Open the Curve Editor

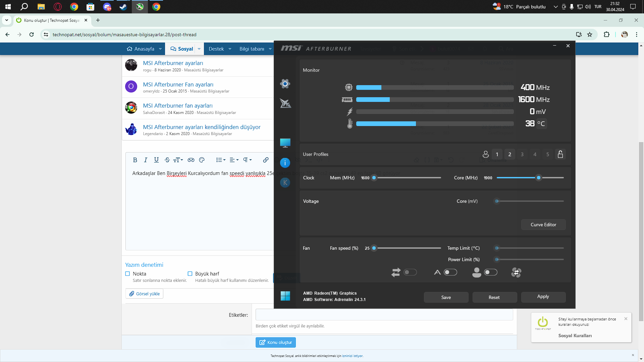coord(543,225)
